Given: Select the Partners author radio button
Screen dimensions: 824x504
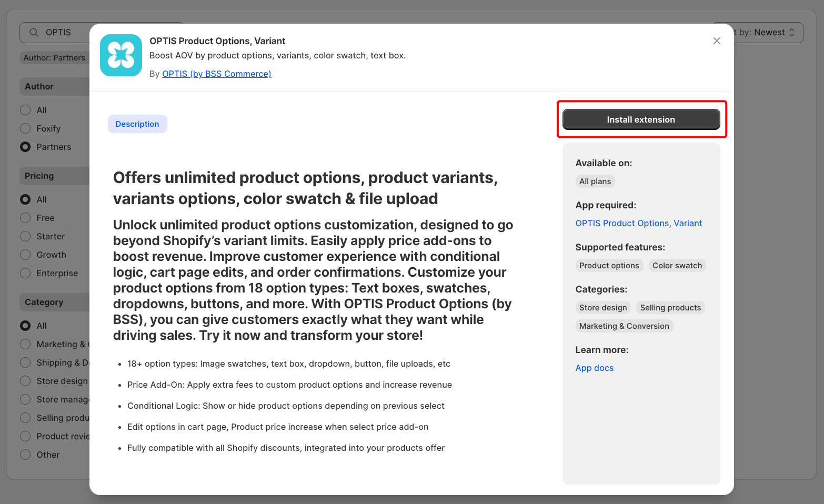Looking at the screenshot, I should [x=25, y=147].
